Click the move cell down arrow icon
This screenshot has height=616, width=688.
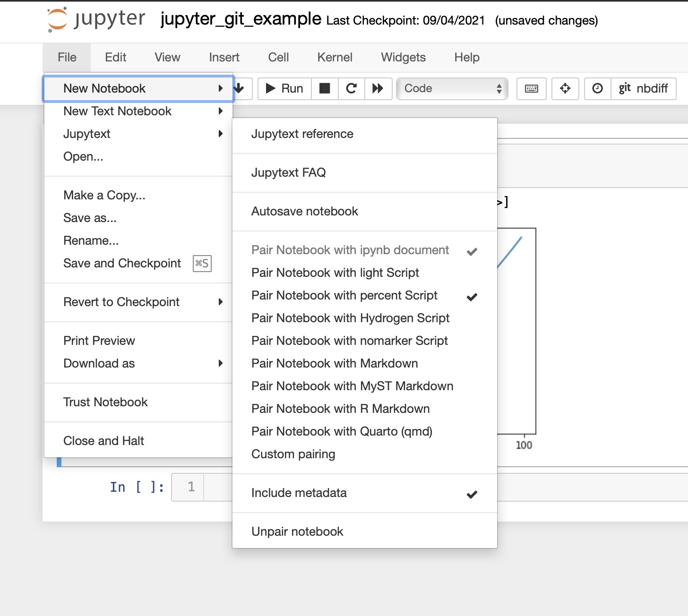240,88
